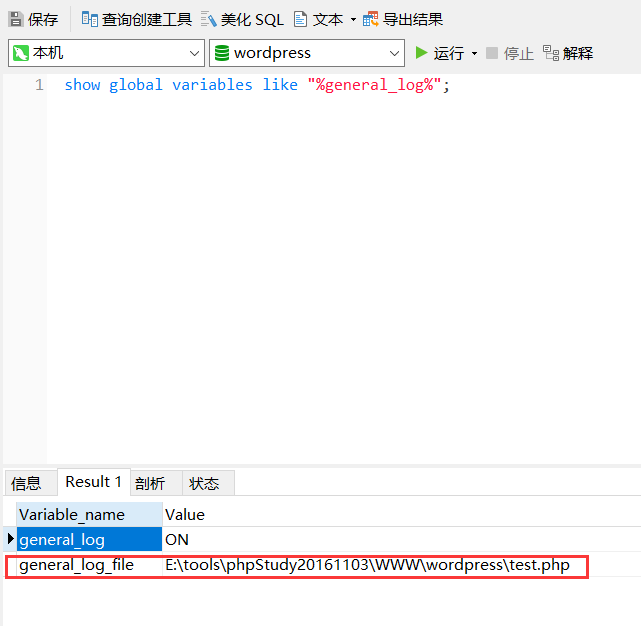Click the SQL query text in the editor
Image resolution: width=641 pixels, height=626 pixels.
click(257, 85)
